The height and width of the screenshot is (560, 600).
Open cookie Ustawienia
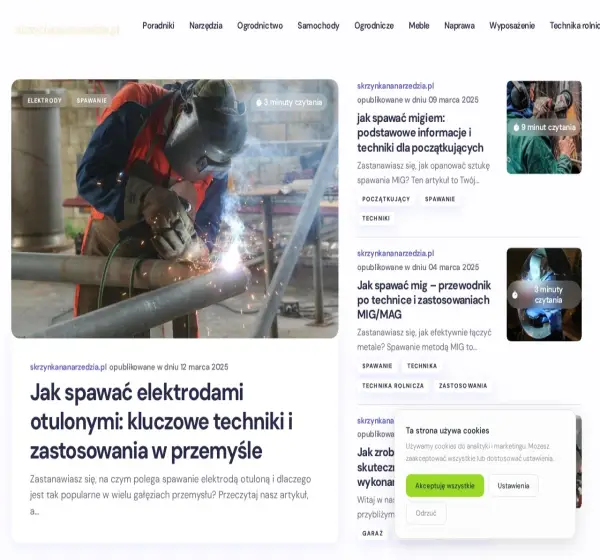click(513, 485)
